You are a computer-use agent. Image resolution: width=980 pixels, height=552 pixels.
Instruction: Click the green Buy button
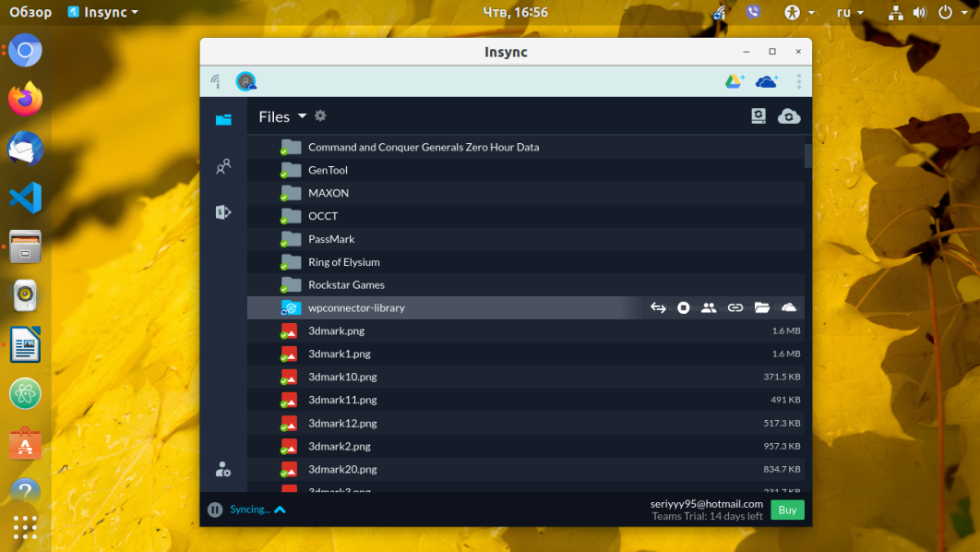click(787, 510)
